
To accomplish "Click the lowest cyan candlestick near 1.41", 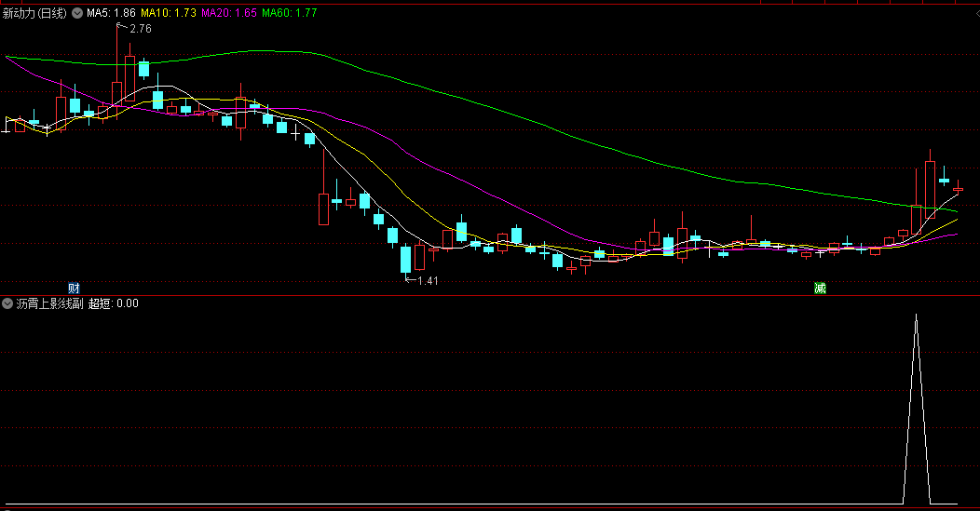I will (x=405, y=260).
